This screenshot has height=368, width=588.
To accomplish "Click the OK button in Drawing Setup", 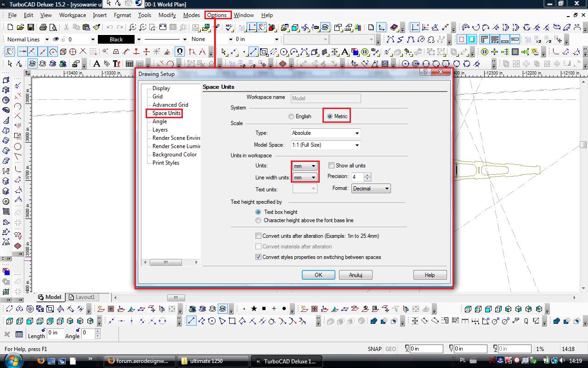I will [x=318, y=275].
